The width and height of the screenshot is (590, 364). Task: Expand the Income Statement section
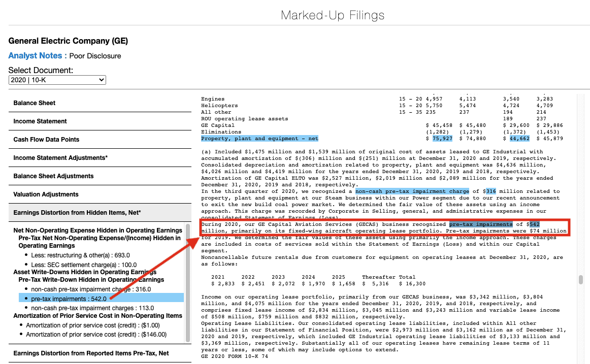coord(100,121)
